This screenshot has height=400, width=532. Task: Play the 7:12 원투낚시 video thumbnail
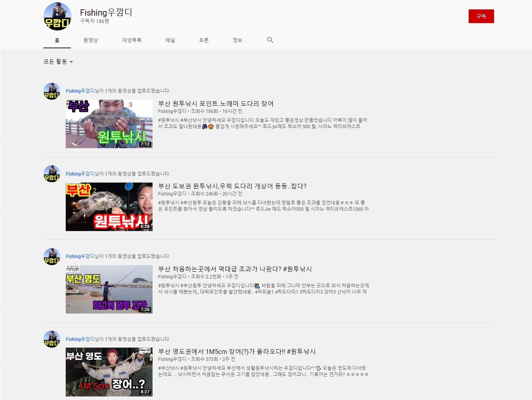(x=109, y=124)
